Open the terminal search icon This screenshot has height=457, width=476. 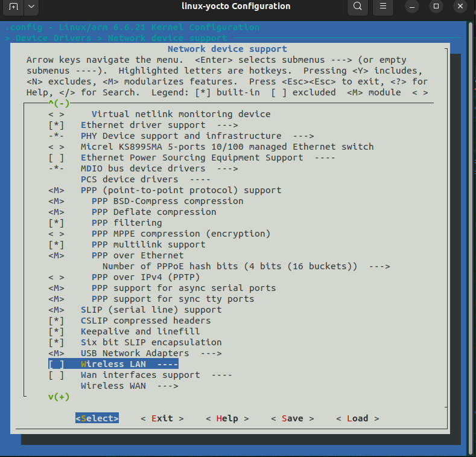358,7
